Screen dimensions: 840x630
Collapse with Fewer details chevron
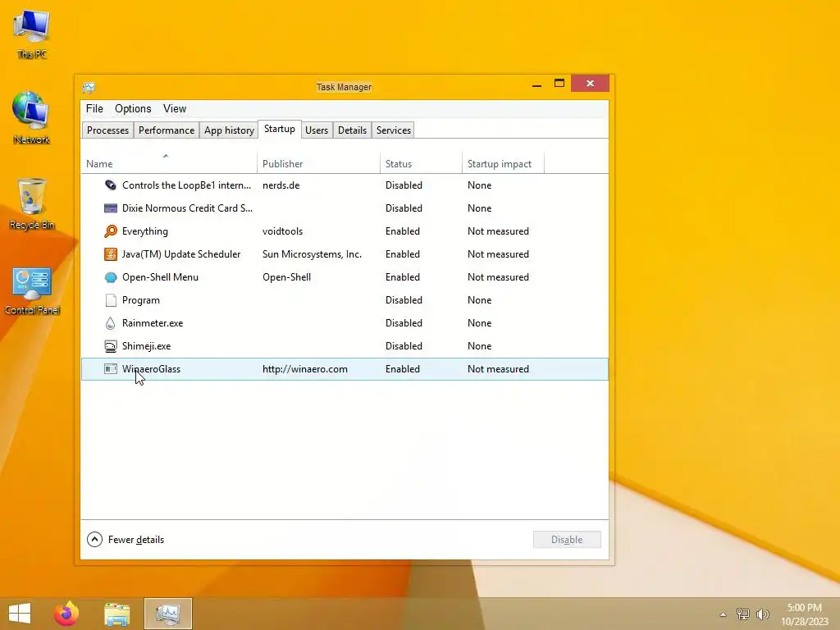pyautogui.click(x=95, y=540)
